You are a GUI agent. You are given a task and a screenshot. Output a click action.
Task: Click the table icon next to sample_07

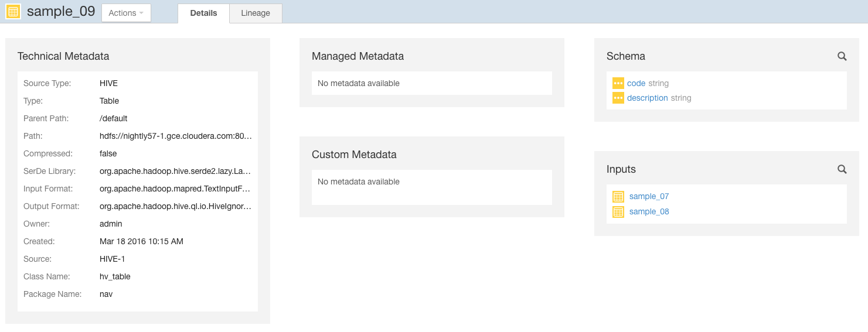(618, 197)
